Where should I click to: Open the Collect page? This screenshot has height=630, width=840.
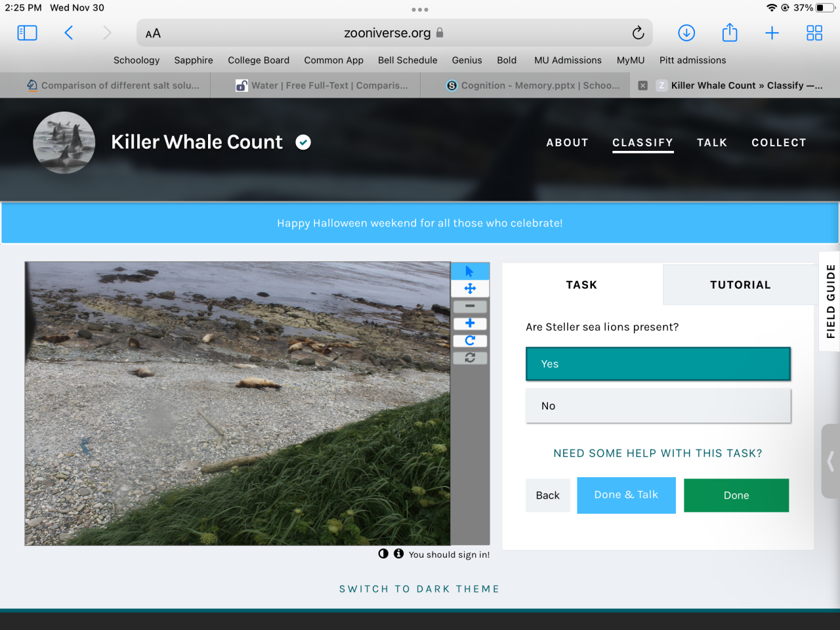click(779, 142)
